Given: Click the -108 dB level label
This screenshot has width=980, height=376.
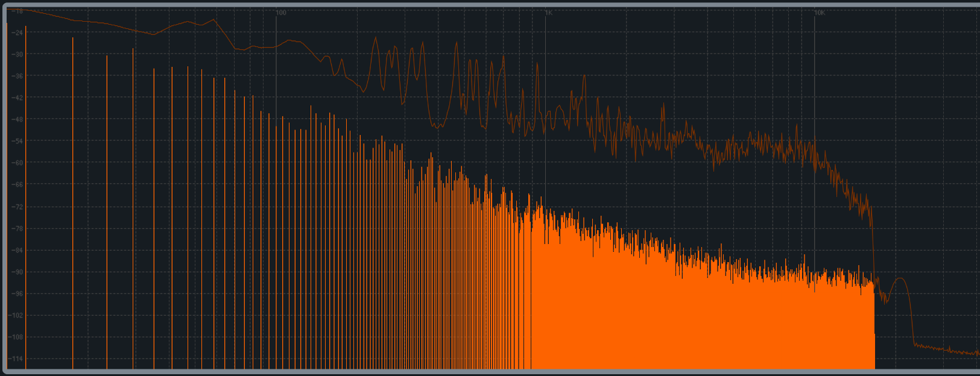Looking at the screenshot, I should pos(17,337).
